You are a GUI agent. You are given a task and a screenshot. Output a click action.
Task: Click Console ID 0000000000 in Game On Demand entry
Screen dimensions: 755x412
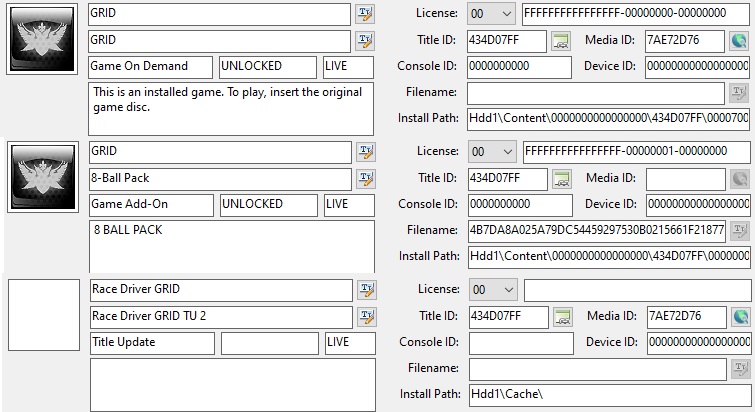519,67
